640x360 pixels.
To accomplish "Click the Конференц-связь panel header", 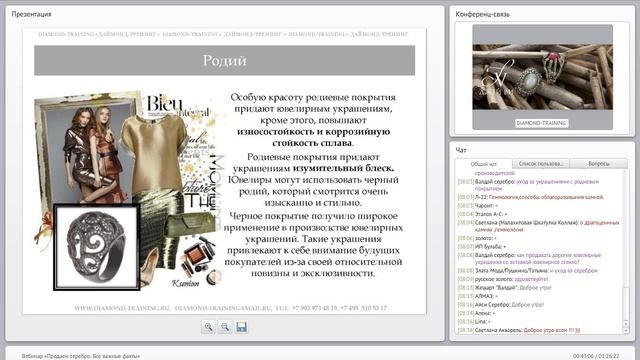I will click(482, 14).
